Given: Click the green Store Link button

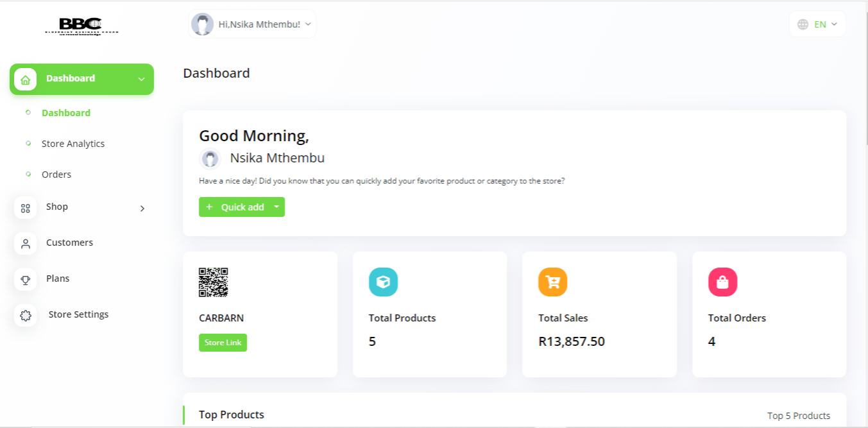Looking at the screenshot, I should [223, 343].
